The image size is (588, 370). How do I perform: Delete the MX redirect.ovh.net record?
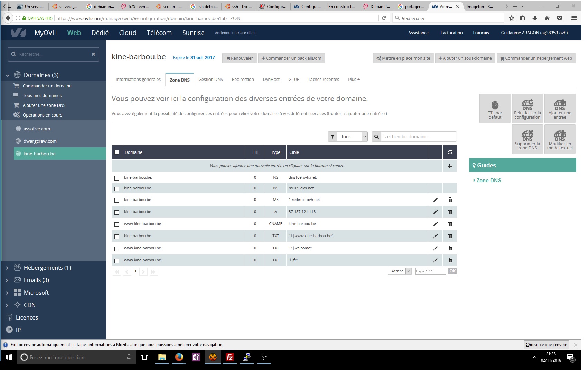click(x=450, y=200)
